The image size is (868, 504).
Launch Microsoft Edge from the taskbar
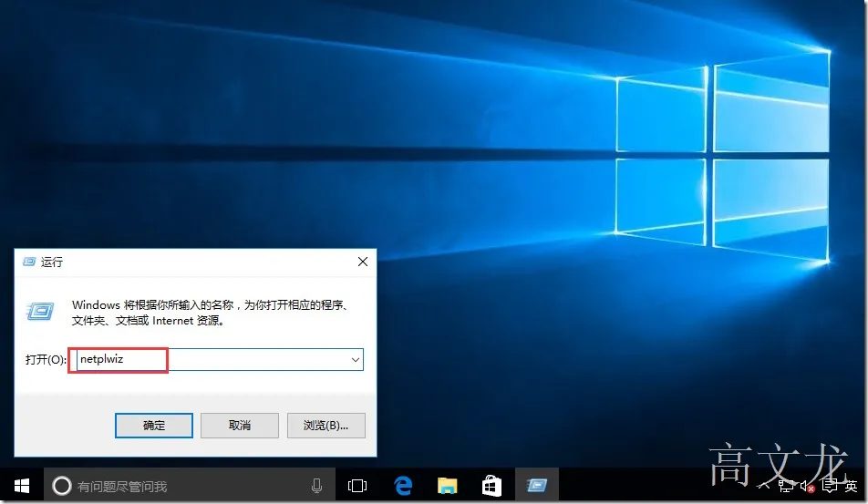coord(403,486)
